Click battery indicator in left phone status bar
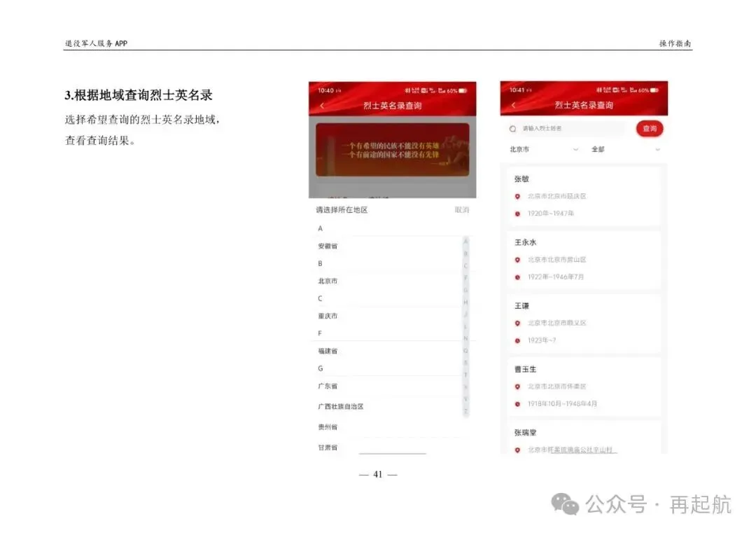This screenshot has height=535, width=756. click(x=463, y=91)
